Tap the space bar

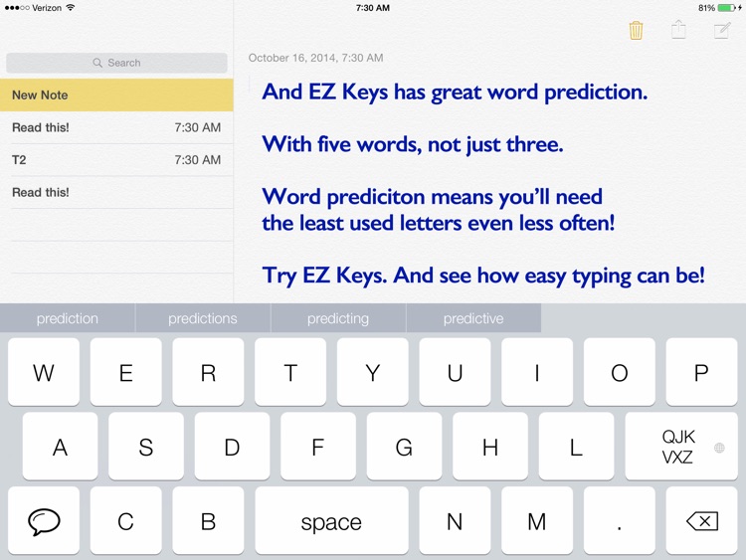point(331,521)
